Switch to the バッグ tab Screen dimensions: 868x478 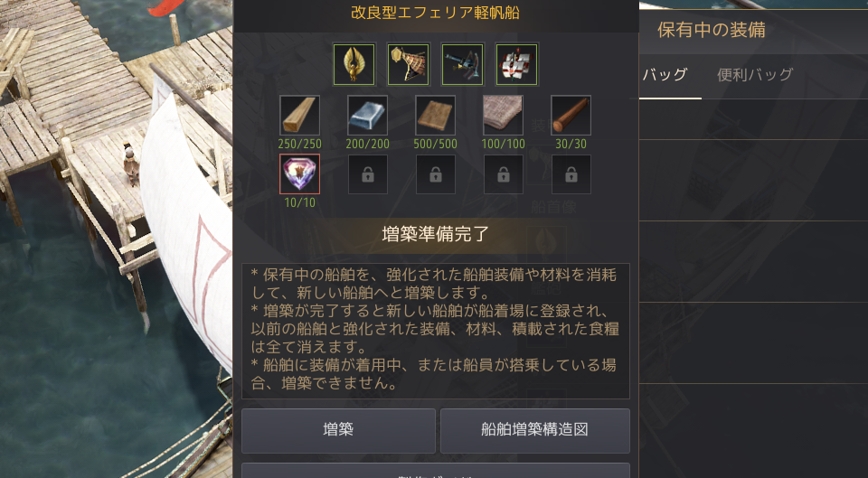(665, 75)
